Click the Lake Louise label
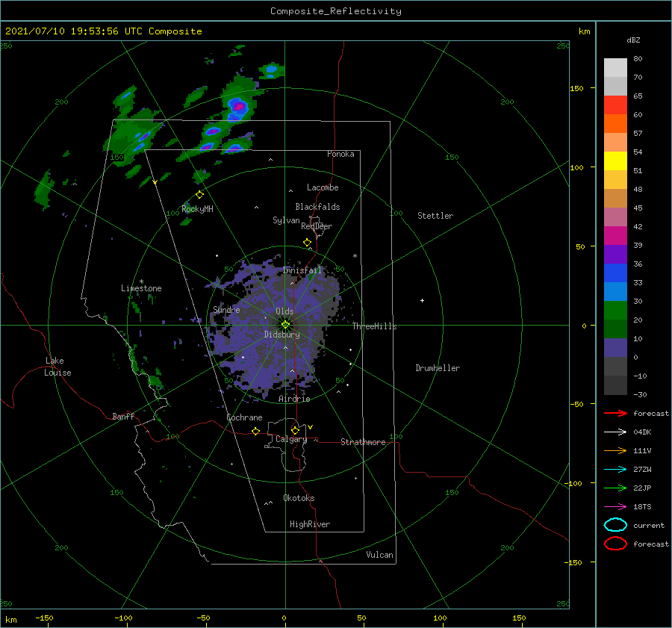Image resolution: width=672 pixels, height=628 pixels. click(57, 367)
